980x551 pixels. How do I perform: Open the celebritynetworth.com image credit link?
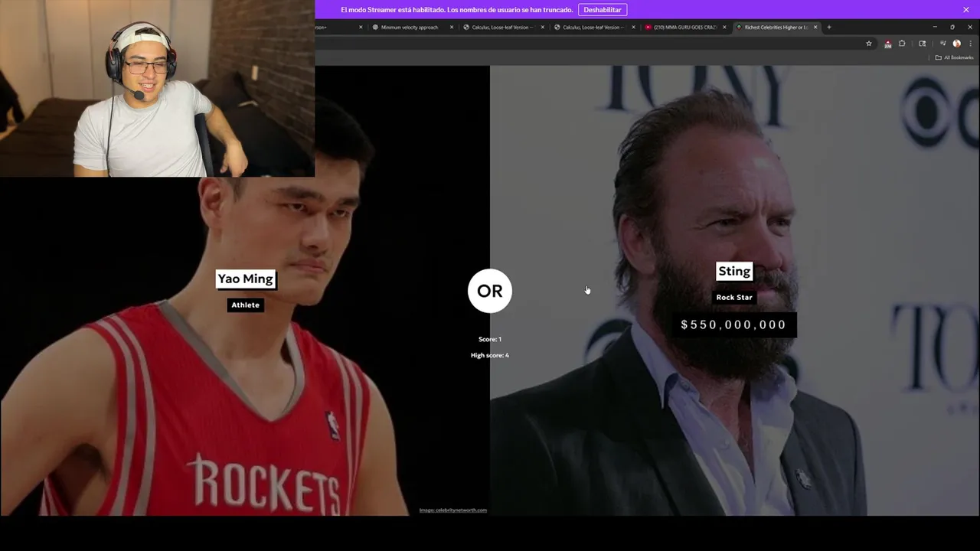click(x=453, y=510)
